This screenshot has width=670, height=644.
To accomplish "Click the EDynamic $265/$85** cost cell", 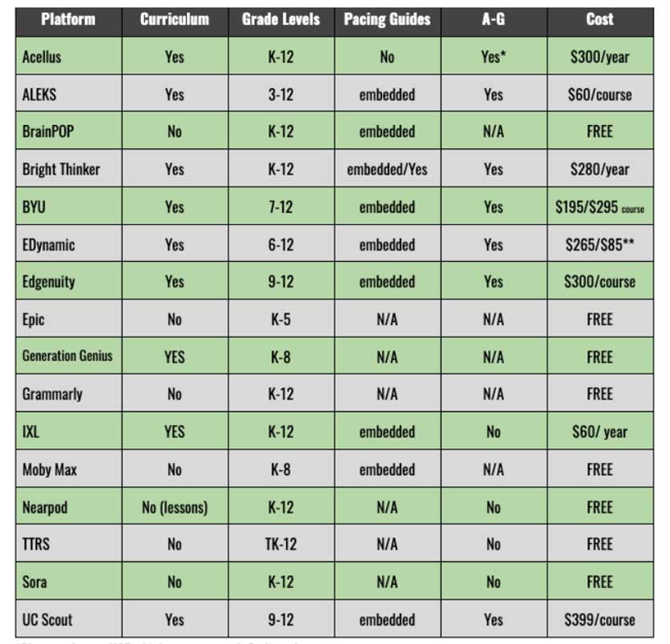I will pos(599,244).
